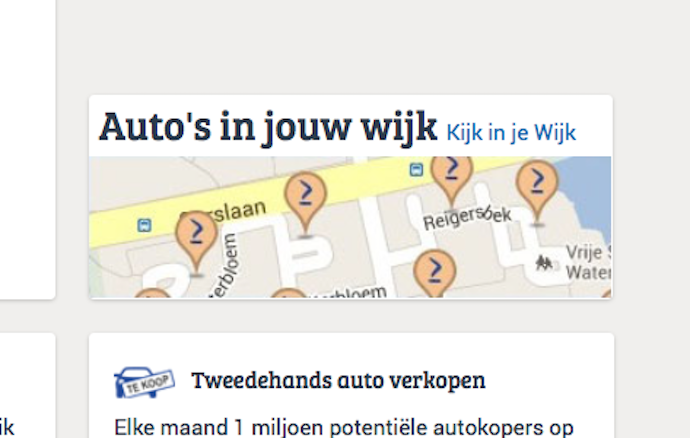Click the TE KOOP car icon
Screen dimensions: 690x438
(144, 382)
